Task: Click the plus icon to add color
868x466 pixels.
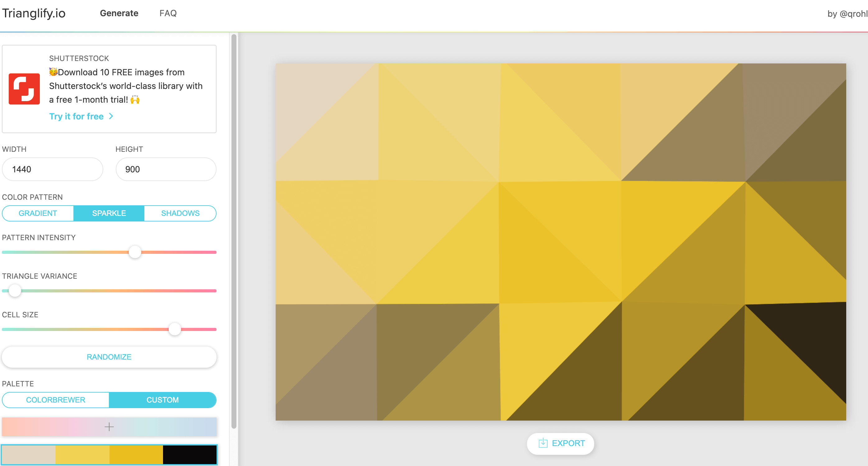Action: (109, 427)
